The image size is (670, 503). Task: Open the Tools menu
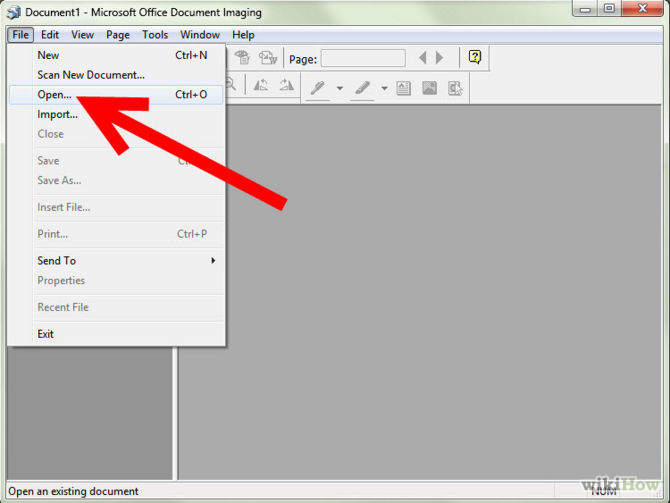point(155,35)
